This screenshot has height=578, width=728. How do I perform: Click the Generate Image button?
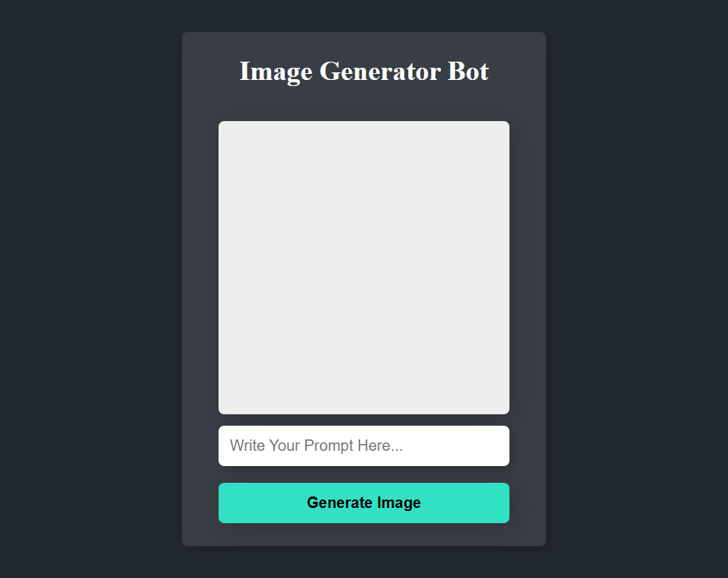point(363,503)
